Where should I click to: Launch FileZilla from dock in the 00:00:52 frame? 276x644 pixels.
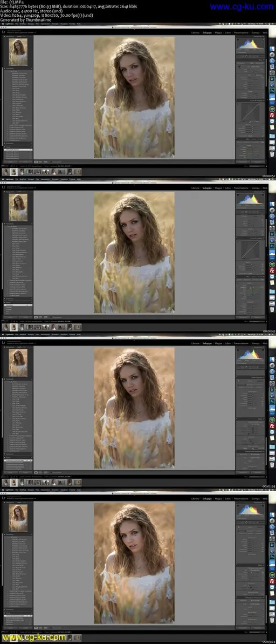coord(272,116)
